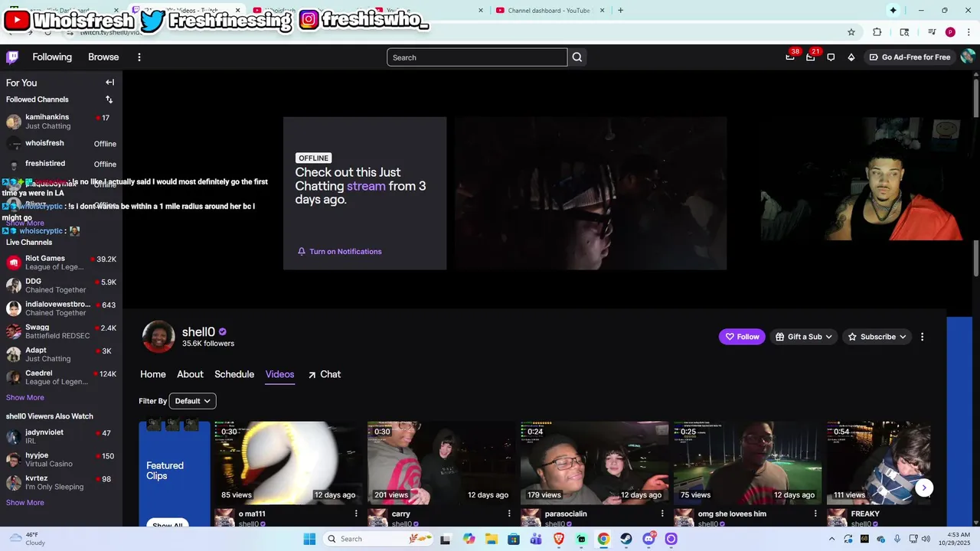The image size is (980, 551).
Task: Click the Get Bits diamond icon
Action: coord(851,57)
